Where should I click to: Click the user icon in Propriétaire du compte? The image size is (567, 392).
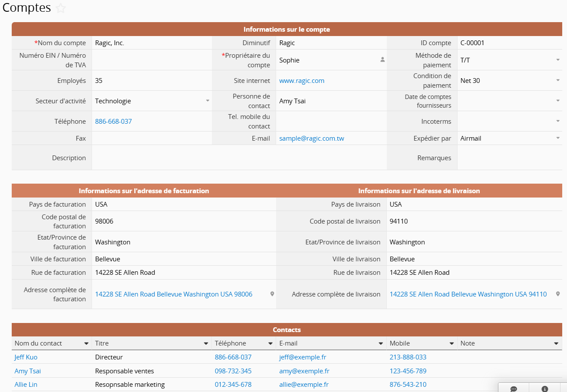[x=382, y=60]
